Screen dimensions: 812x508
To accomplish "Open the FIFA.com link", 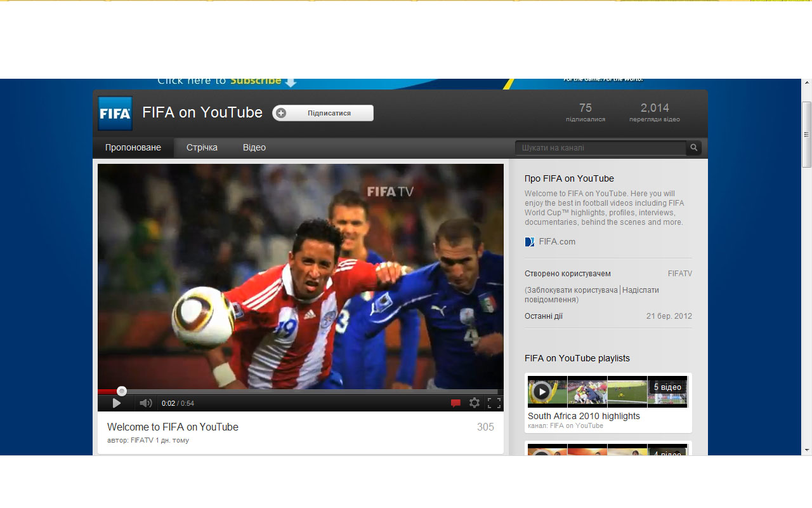I will click(x=557, y=242).
